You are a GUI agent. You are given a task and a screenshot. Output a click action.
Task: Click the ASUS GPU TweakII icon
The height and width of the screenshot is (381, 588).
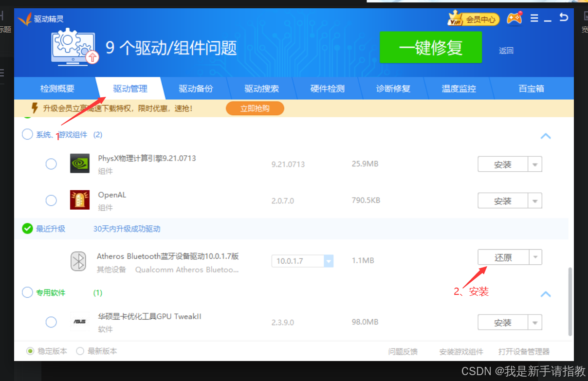[x=79, y=322]
